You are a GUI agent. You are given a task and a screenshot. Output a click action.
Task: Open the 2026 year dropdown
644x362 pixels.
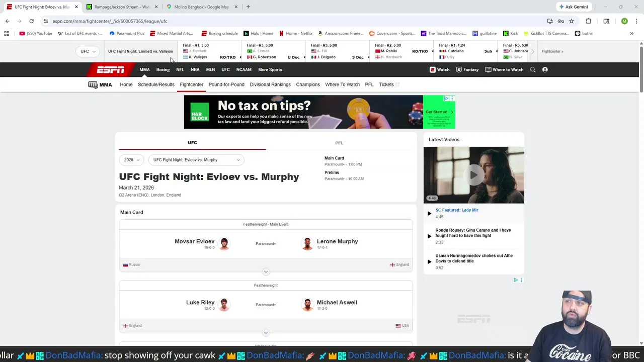[132, 160]
